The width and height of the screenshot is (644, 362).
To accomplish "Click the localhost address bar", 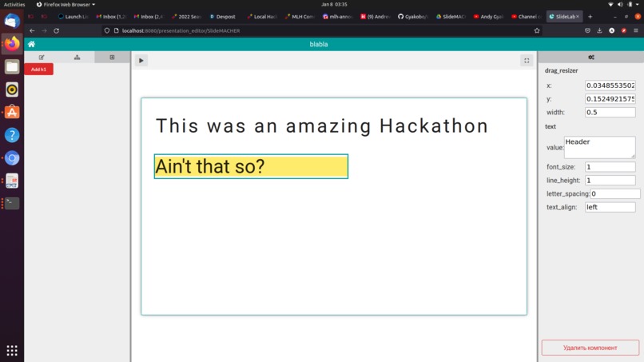I will tap(320, 30).
